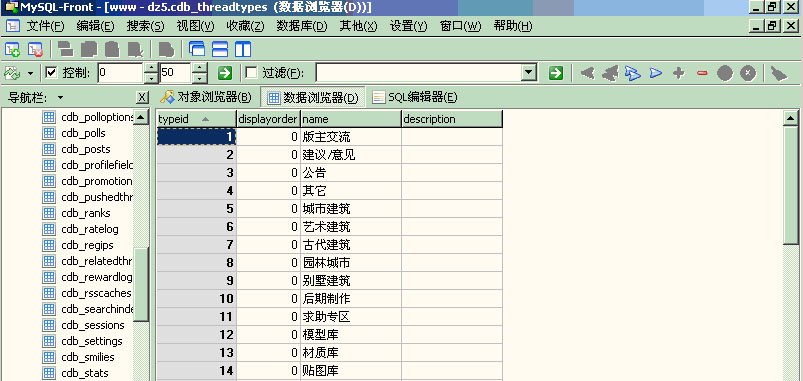
Task: Click the displayorder column header
Action: coord(268,119)
